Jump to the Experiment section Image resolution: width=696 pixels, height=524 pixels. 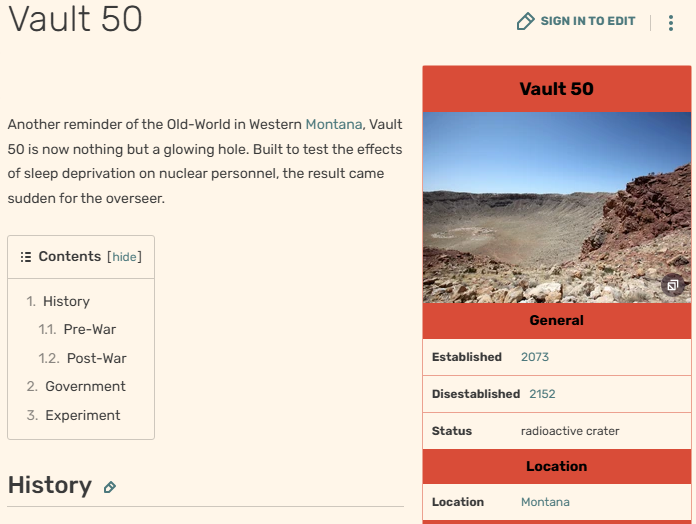[x=83, y=415]
